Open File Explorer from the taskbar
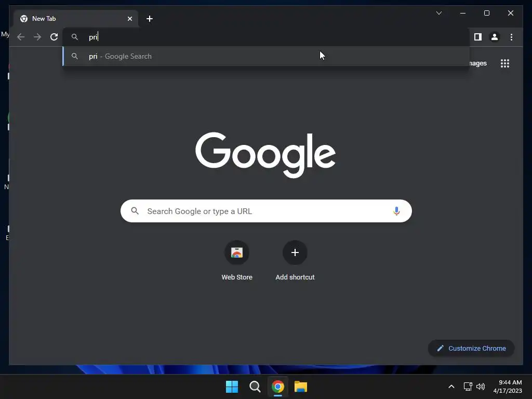Viewport: 532px width, 399px height. (301, 387)
